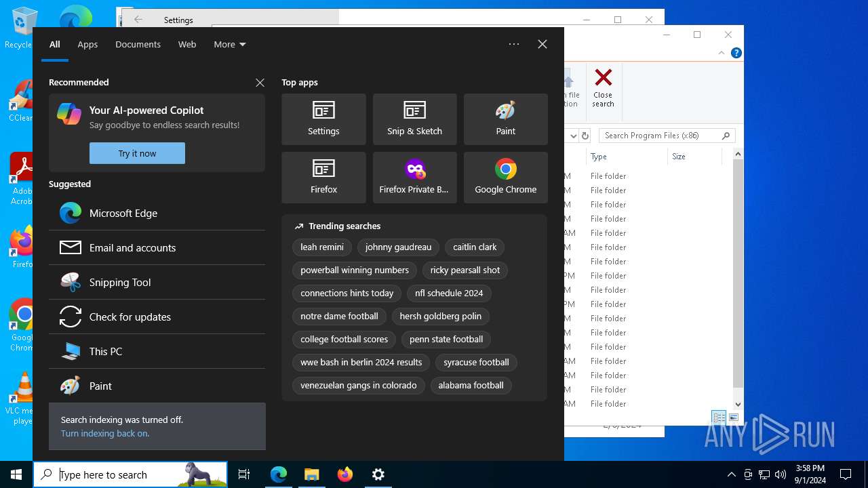This screenshot has height=488, width=868.
Task: Search trending topic johnny gaudreau
Action: pyautogui.click(x=398, y=247)
